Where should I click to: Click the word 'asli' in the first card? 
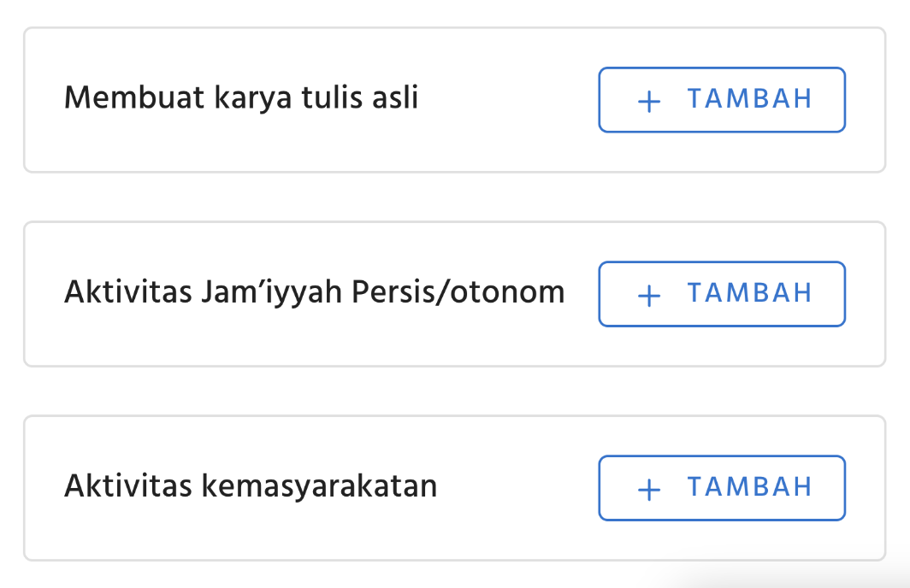(395, 99)
